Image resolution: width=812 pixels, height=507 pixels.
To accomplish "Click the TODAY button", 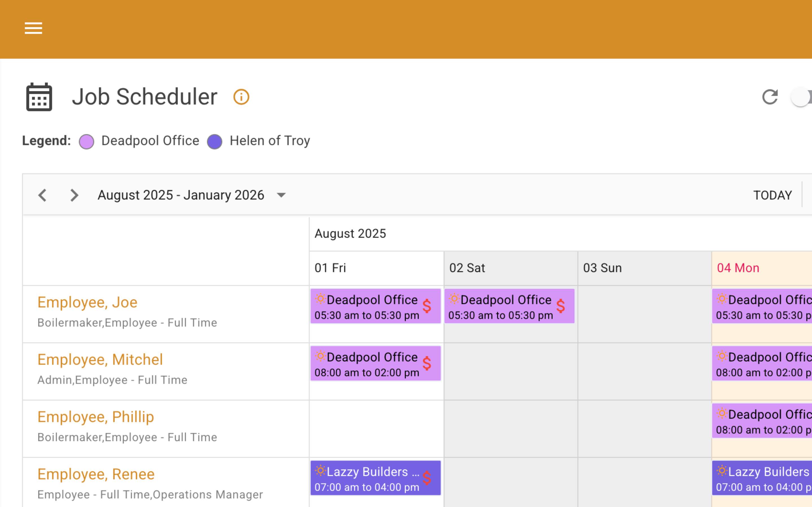I will point(773,195).
